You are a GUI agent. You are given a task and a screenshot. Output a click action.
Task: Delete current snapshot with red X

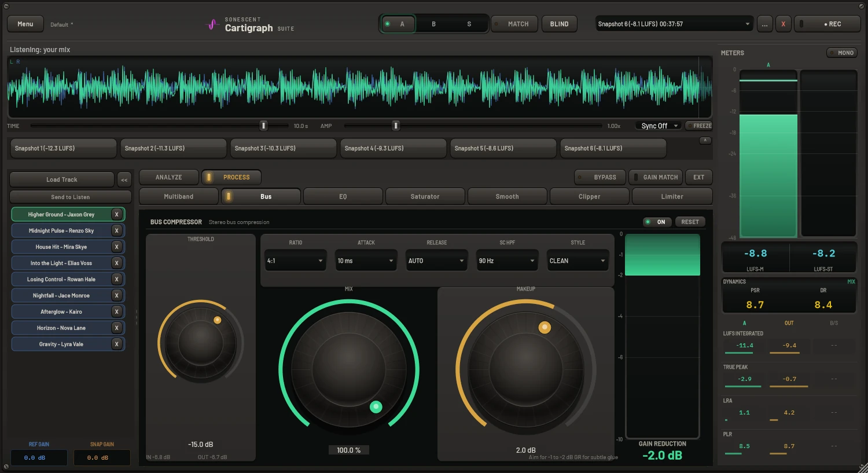[x=783, y=24]
